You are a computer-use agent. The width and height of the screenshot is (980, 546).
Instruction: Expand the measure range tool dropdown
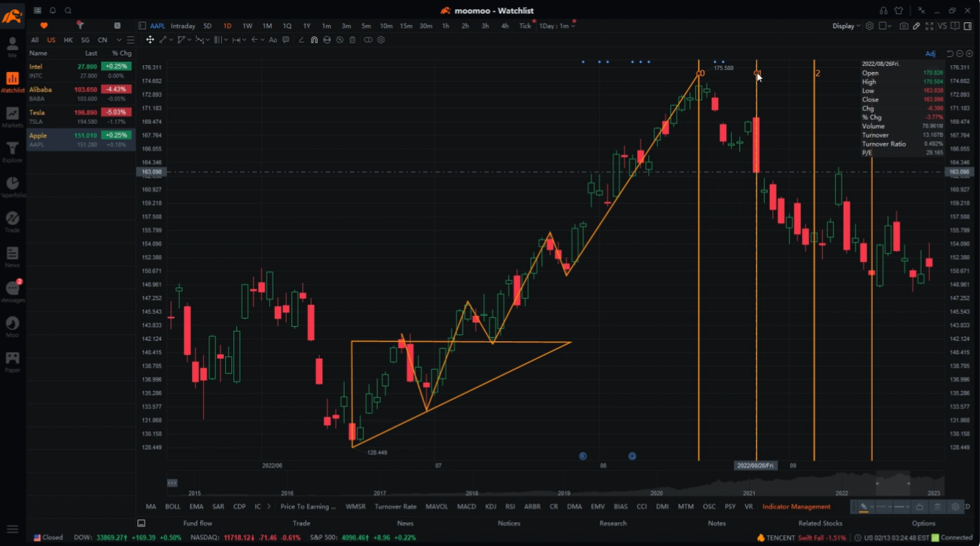point(244,40)
